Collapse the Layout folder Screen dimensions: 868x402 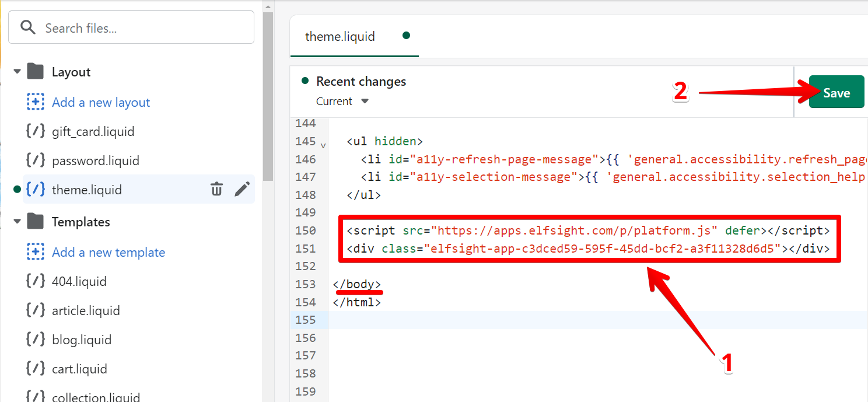[x=17, y=71]
